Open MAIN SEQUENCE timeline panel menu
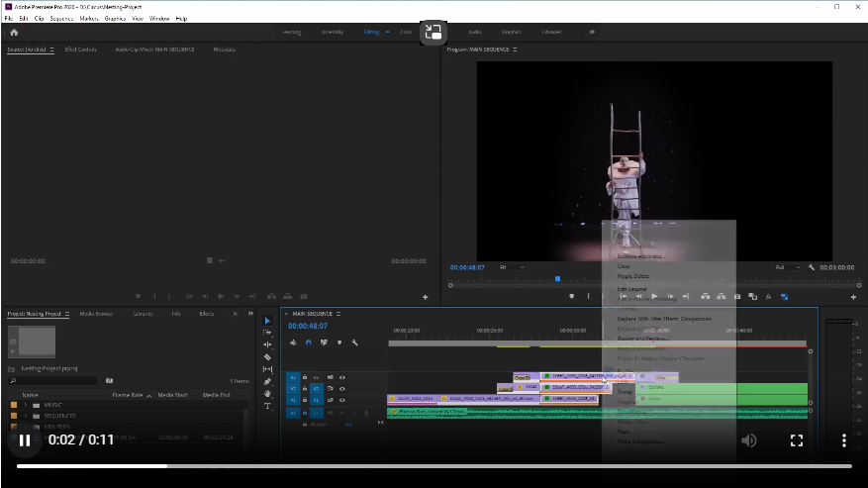868x488 pixels. click(338, 314)
